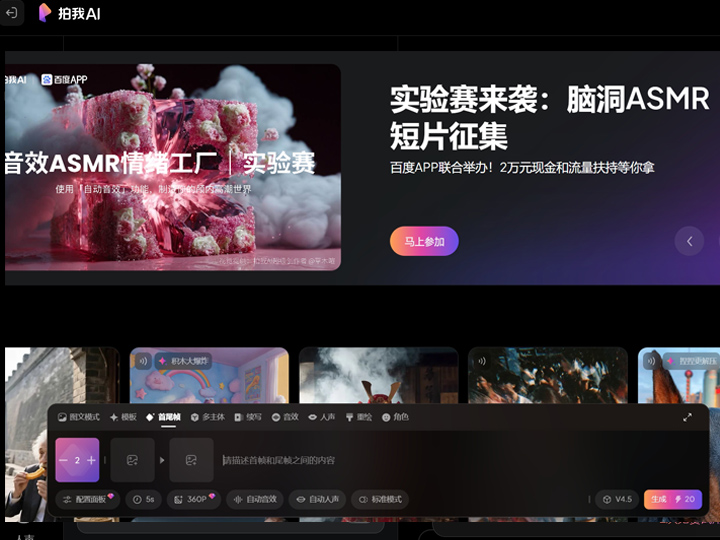This screenshot has height=540, width=720.
Task: Switch to the 角色 tab
Action: click(395, 417)
